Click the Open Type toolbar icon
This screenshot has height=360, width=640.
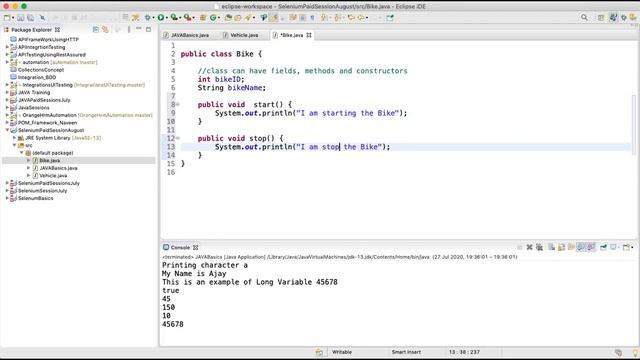tap(228, 18)
